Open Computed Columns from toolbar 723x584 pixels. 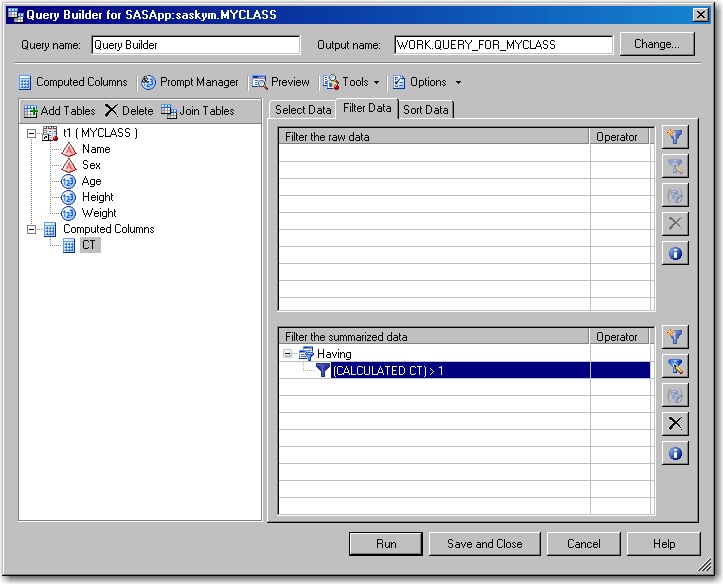click(x=73, y=82)
